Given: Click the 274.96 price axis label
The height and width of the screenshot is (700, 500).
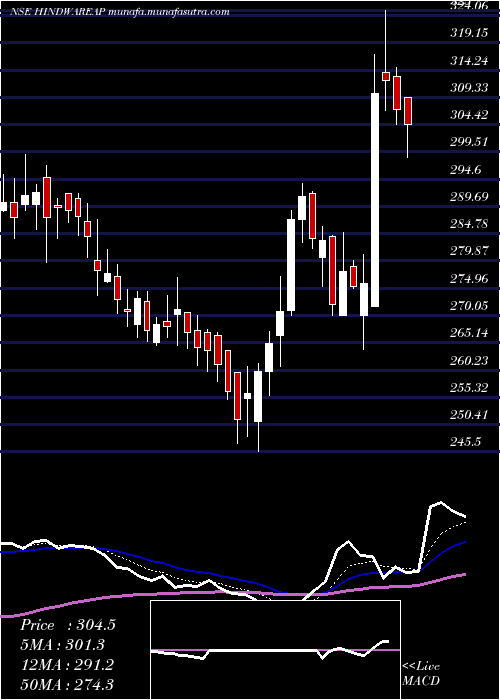Looking at the screenshot, I should pos(469,279).
